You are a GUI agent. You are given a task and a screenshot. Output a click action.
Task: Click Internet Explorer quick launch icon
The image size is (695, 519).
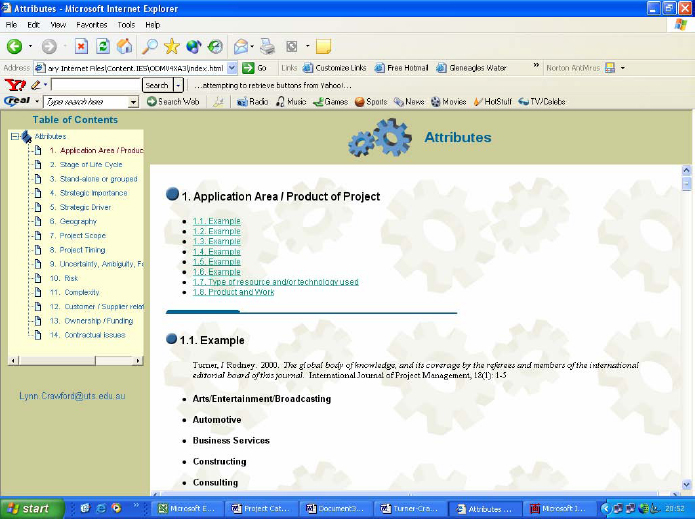click(101, 508)
